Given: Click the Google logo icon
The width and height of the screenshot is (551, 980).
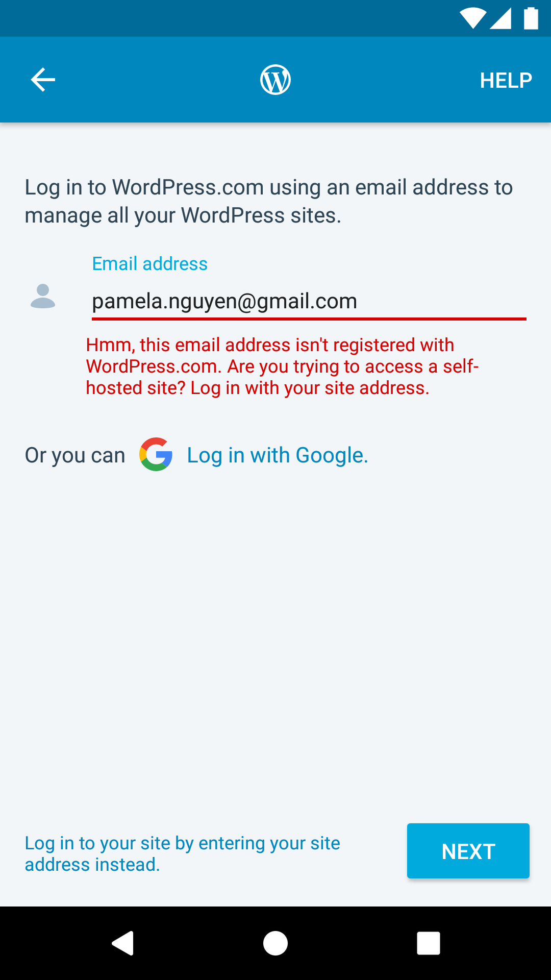Looking at the screenshot, I should 156,454.
